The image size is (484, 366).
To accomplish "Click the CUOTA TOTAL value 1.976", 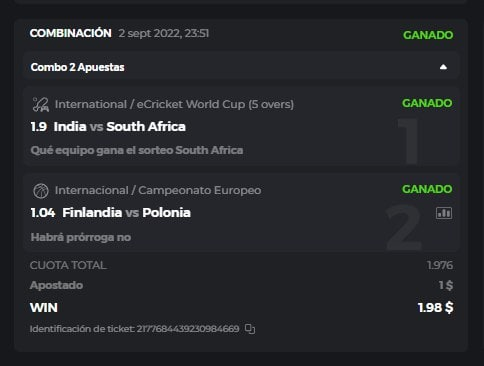I will click(440, 265).
